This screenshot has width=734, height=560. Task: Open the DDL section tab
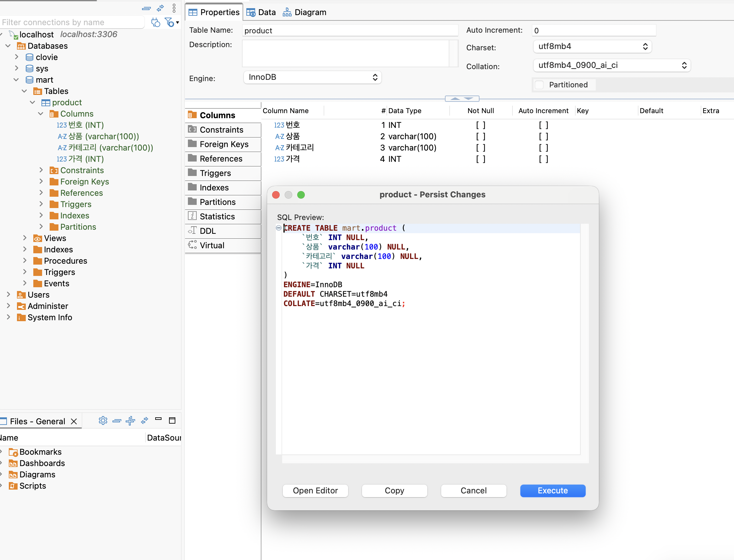[208, 231]
